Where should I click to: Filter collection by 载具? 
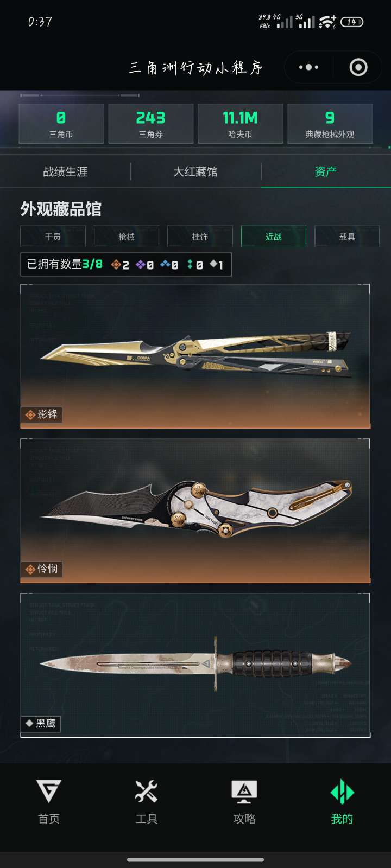[x=347, y=237]
